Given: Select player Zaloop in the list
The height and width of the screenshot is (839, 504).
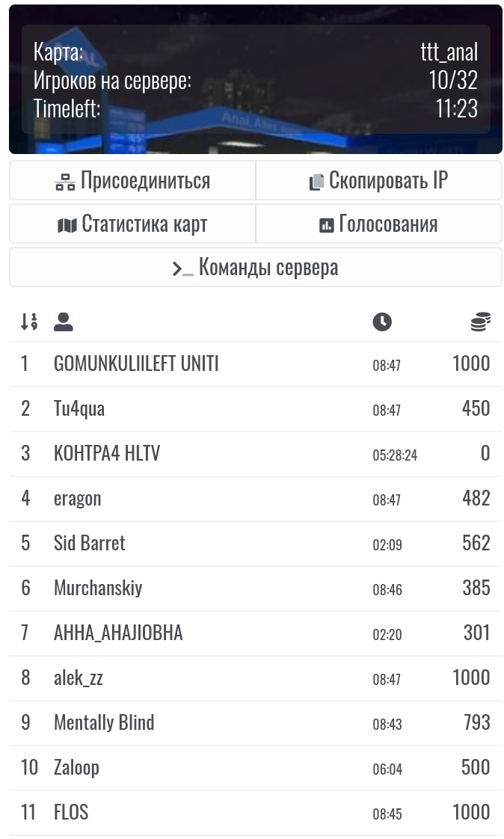Looking at the screenshot, I should [256, 768].
